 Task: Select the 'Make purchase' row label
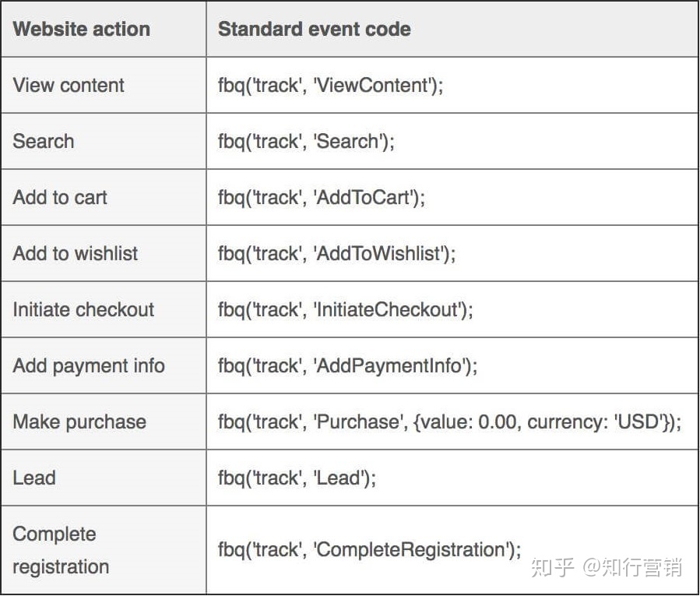click(x=79, y=422)
